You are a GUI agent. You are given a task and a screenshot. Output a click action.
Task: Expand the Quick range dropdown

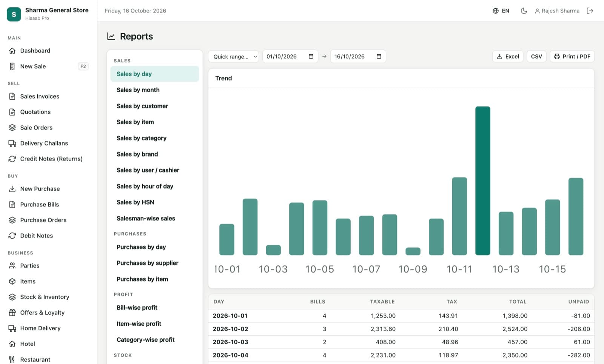pos(233,56)
